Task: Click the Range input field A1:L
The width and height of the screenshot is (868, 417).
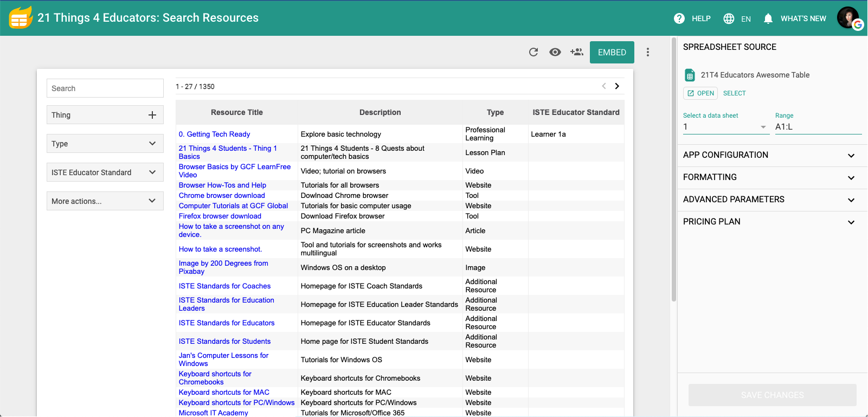Action: click(x=818, y=127)
